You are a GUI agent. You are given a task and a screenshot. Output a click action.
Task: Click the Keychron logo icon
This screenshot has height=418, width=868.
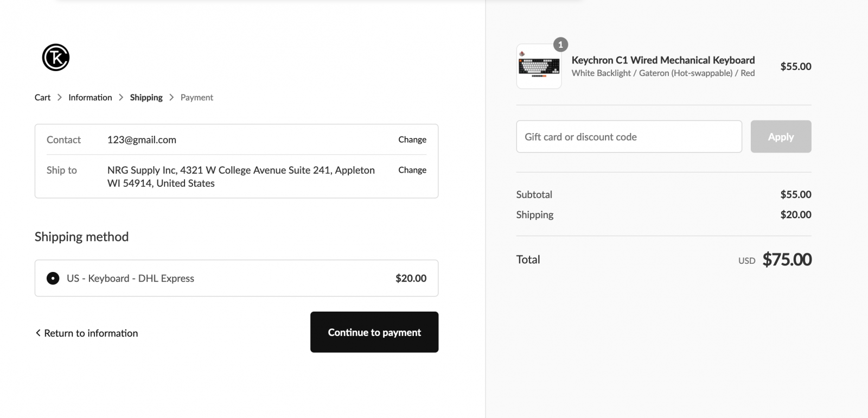click(56, 58)
